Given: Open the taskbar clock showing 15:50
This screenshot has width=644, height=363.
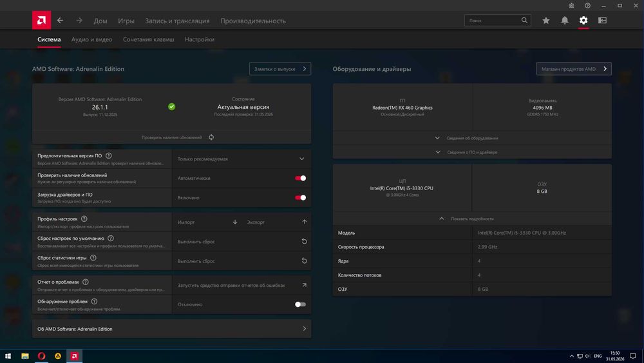Looking at the screenshot, I should (615, 356).
